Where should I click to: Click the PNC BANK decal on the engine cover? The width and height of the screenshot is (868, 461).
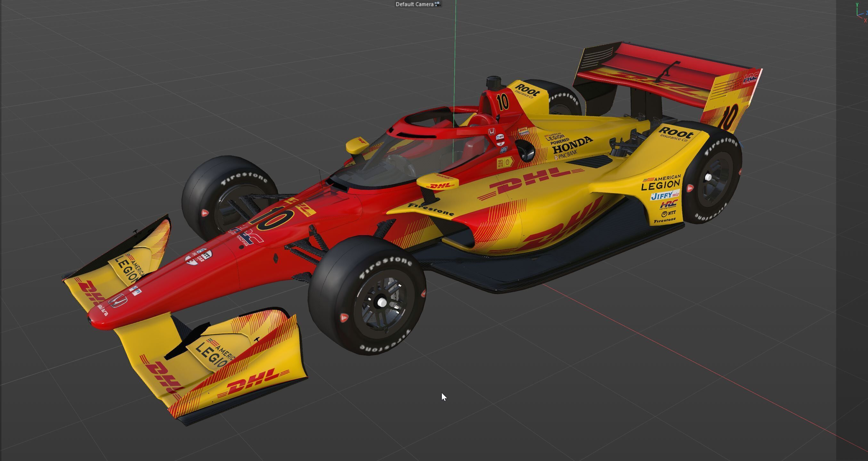[566, 155]
